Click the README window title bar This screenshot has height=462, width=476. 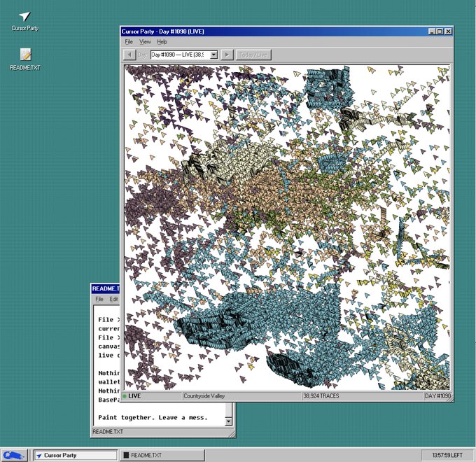[106, 288]
